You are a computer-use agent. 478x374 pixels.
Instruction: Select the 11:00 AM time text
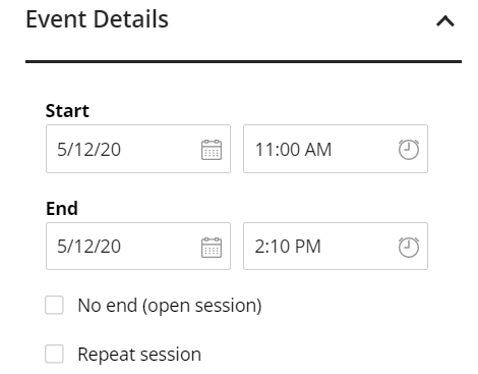[293, 149]
